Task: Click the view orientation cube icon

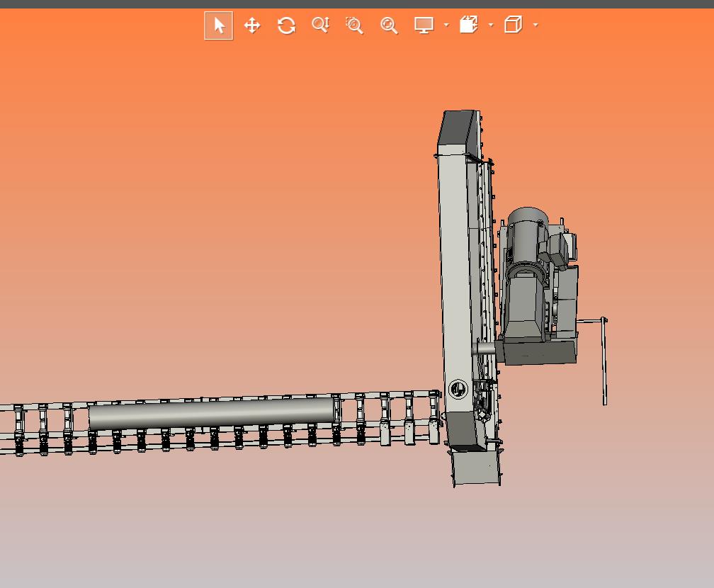Action: 513,25
